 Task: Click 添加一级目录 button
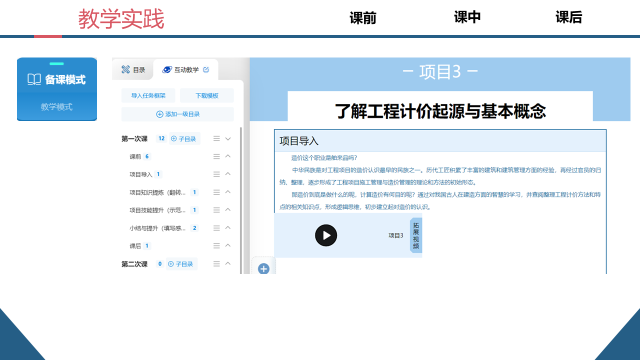click(x=178, y=114)
